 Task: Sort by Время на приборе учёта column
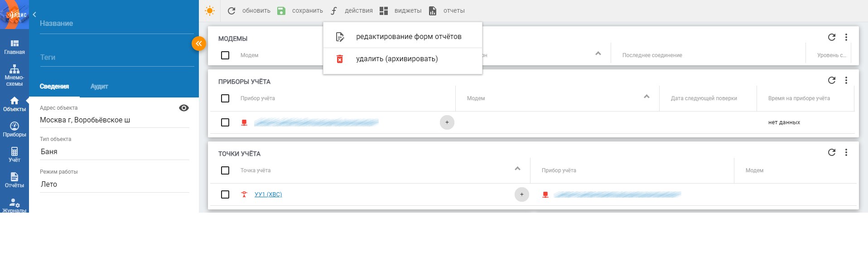(799, 98)
